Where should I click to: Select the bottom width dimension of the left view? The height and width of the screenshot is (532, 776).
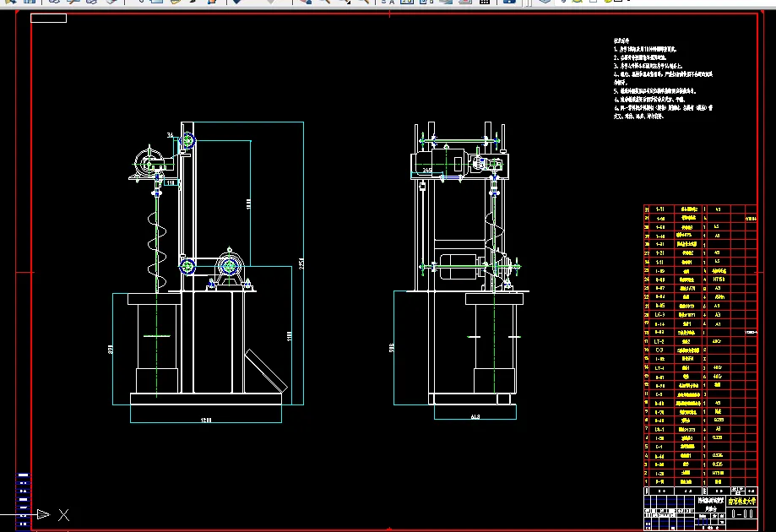click(x=206, y=421)
